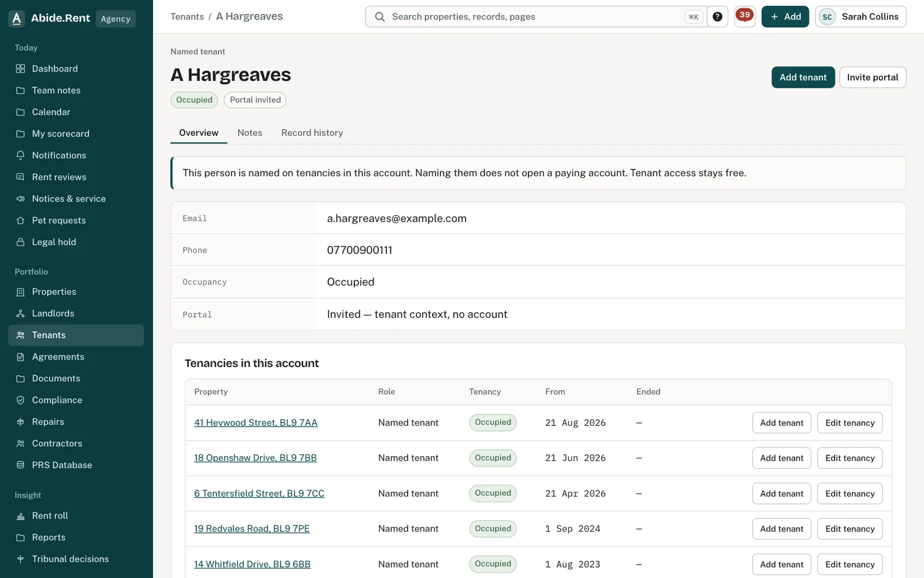Open Pet requests house icon
Viewport: 924px width, 578px height.
pyautogui.click(x=20, y=220)
